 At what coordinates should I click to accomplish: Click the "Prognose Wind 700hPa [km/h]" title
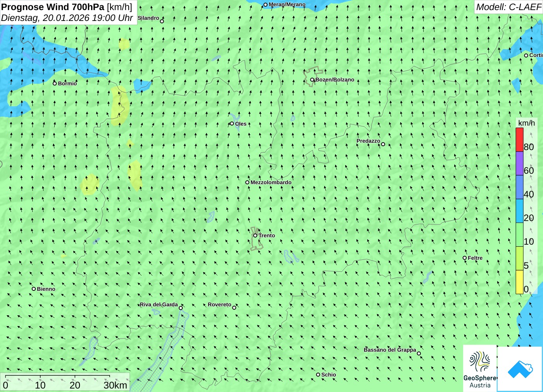(67, 7)
